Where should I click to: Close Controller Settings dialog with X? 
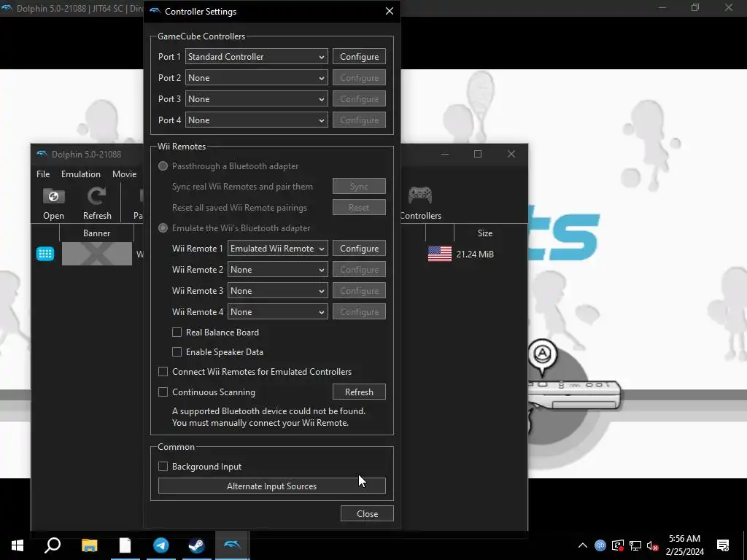[x=390, y=11]
